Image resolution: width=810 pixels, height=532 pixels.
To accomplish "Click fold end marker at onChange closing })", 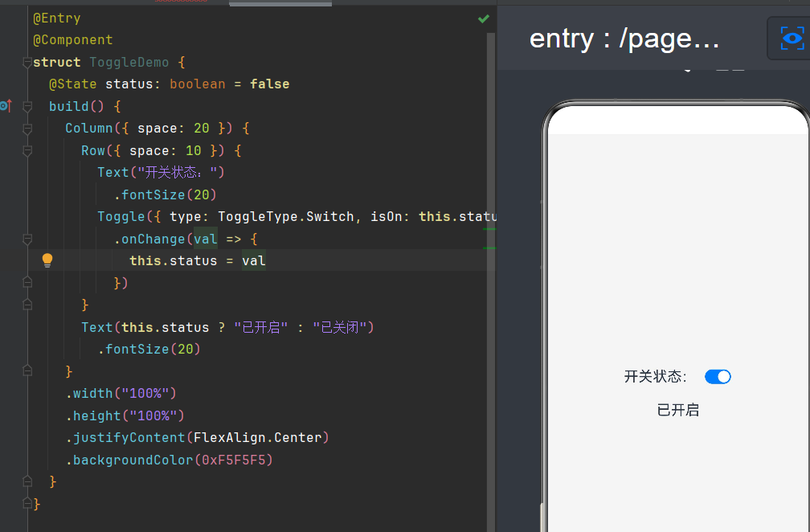I will [x=27, y=283].
